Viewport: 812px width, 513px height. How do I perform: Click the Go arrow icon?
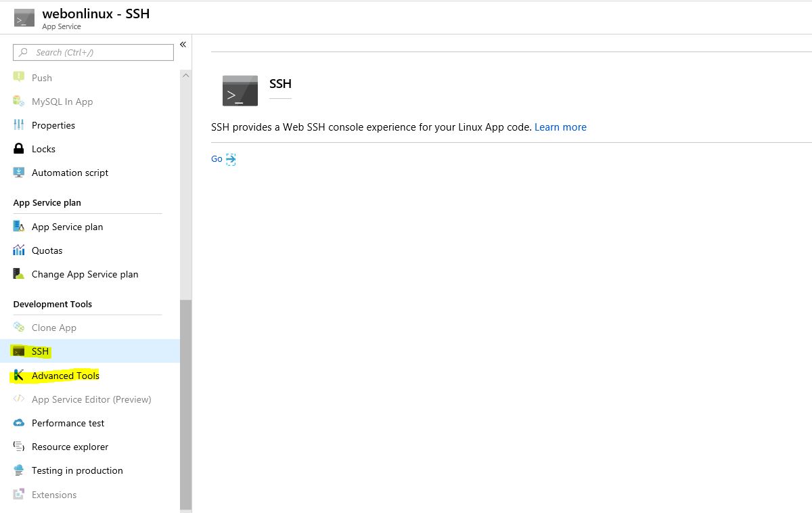point(231,159)
